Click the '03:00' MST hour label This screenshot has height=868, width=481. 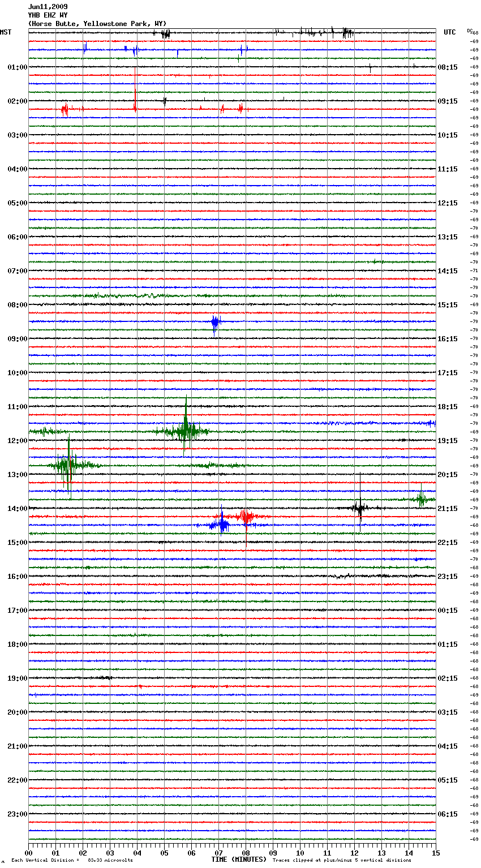click(x=18, y=135)
